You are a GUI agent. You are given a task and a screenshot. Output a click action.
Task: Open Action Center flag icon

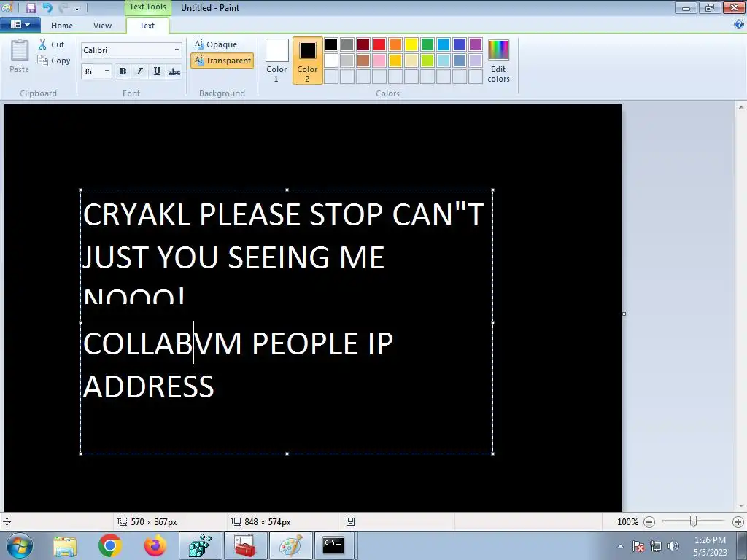click(638, 546)
